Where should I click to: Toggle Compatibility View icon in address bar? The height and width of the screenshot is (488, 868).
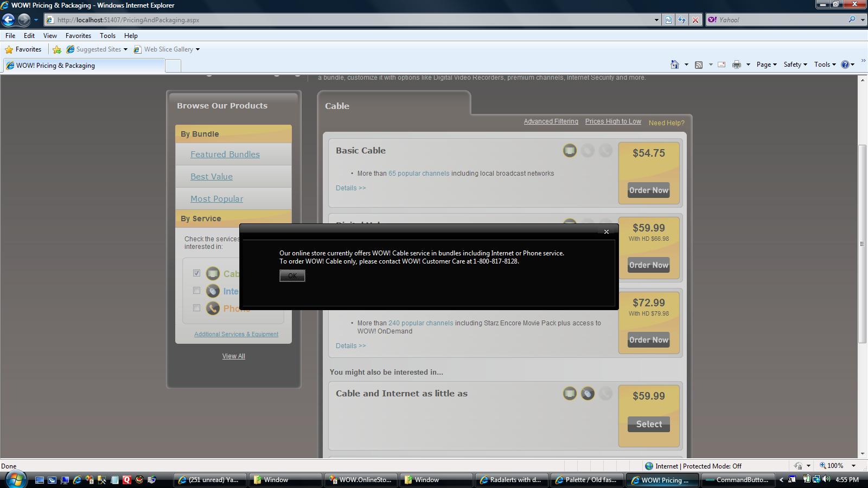click(668, 20)
